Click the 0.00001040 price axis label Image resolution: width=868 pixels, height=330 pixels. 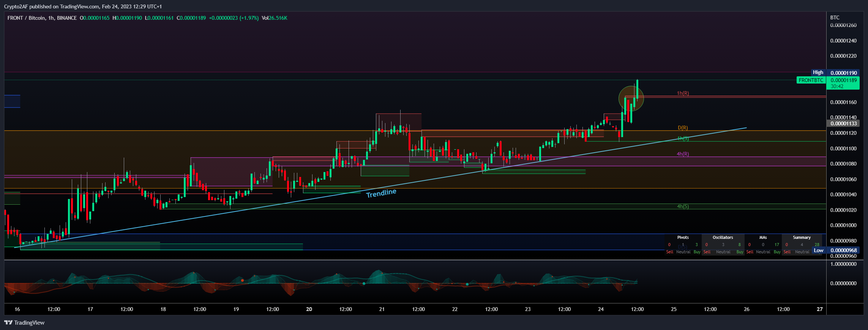click(x=843, y=194)
